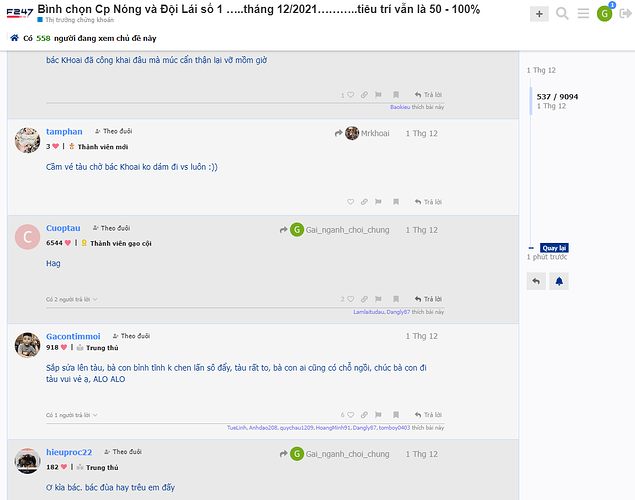Screen dimensions: 635x500
Task: Expand 'Có 1 người trả lời' replies
Action: (72, 415)
